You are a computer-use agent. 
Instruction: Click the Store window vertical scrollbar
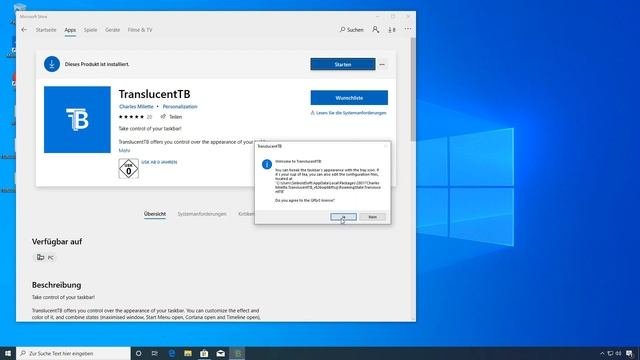coord(413,90)
